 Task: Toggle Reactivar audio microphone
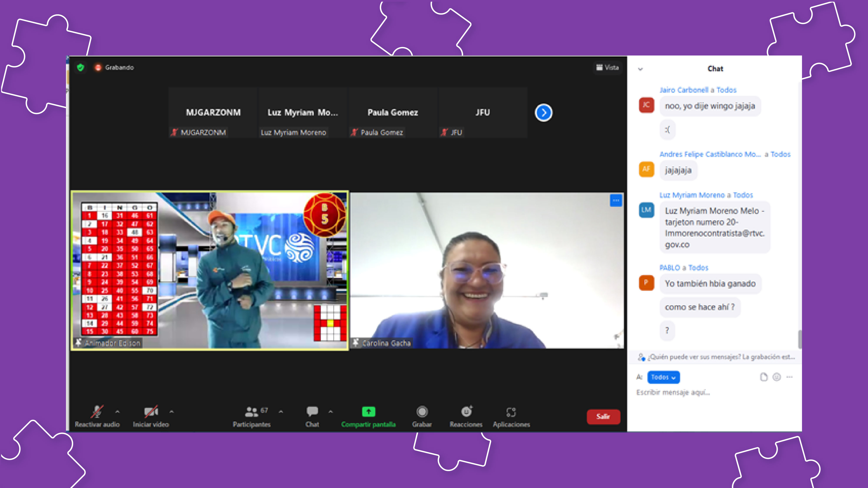(97, 411)
